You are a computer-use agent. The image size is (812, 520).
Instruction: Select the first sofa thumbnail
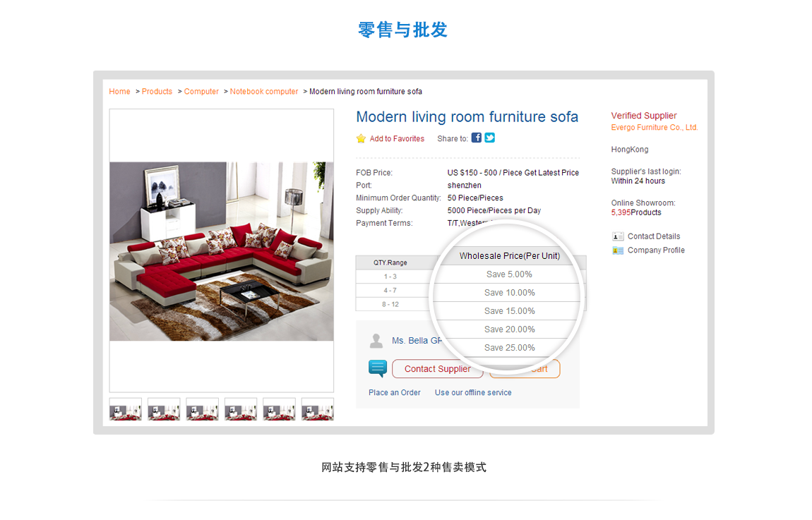pos(125,409)
